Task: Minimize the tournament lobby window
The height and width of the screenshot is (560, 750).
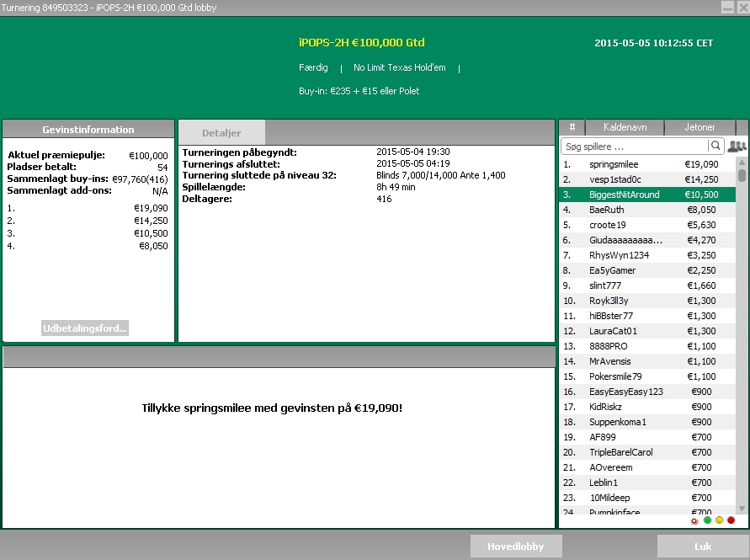Action: 727,8
